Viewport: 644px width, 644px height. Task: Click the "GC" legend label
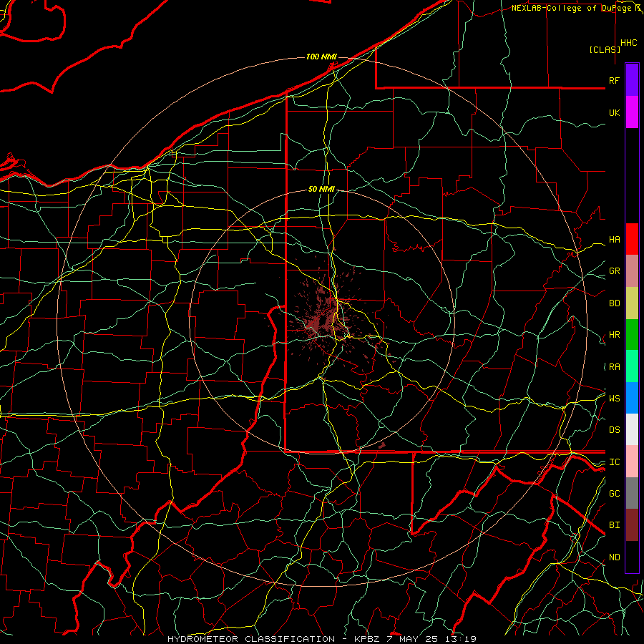click(614, 494)
